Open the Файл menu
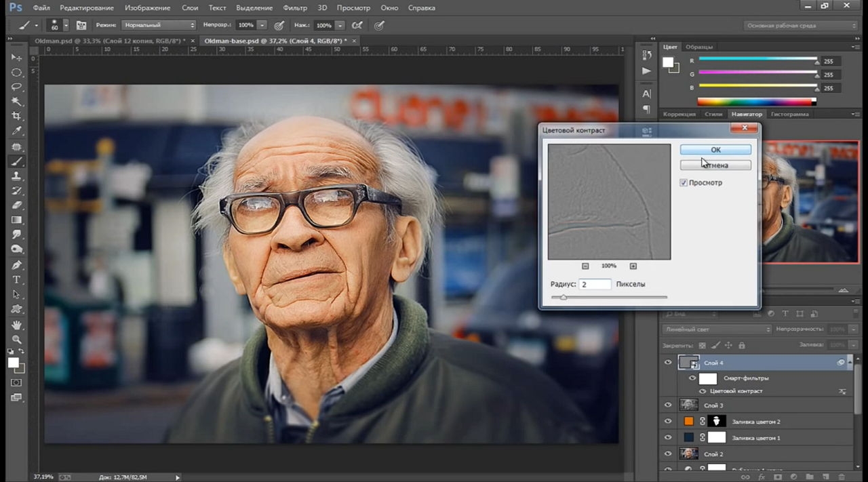 pyautogui.click(x=41, y=7)
